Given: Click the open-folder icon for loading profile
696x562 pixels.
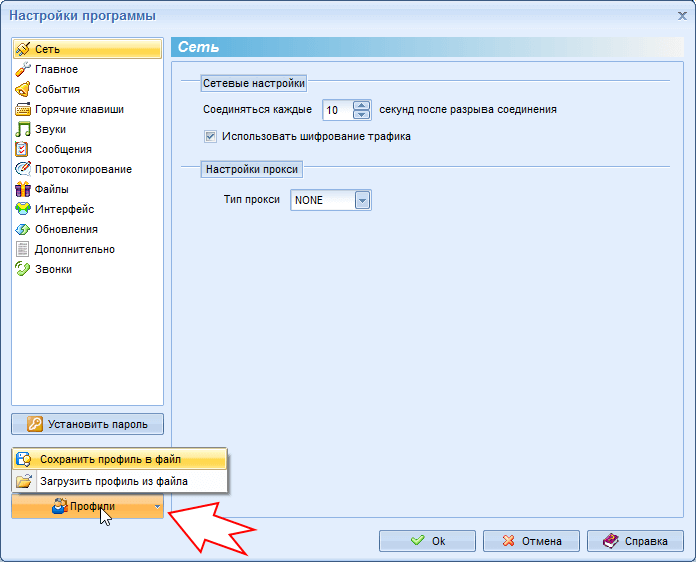Looking at the screenshot, I should [24, 481].
